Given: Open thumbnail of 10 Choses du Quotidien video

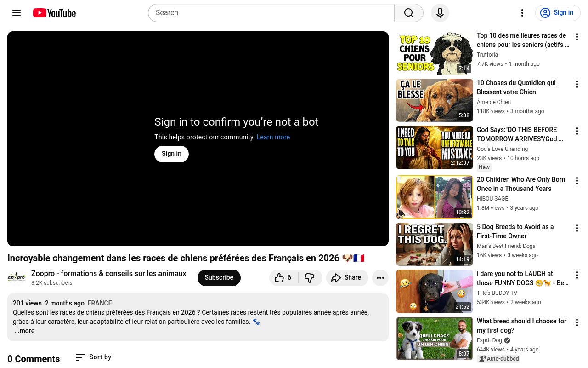Looking at the screenshot, I should coord(434,100).
